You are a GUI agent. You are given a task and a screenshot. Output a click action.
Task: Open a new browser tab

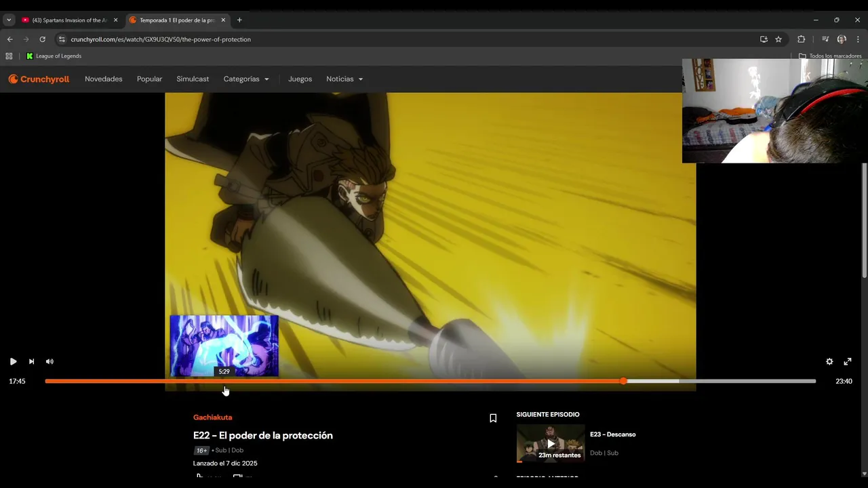coord(239,20)
